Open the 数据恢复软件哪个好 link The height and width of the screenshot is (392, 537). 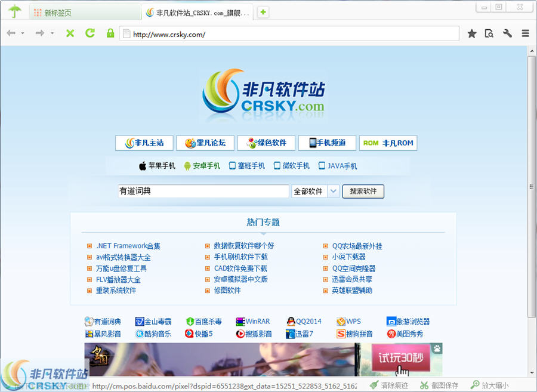click(x=244, y=246)
